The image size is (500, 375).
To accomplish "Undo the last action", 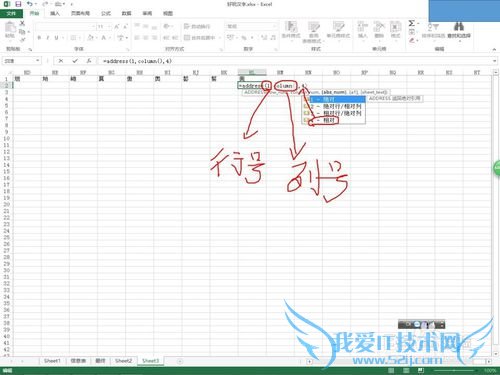I will coord(29,4).
